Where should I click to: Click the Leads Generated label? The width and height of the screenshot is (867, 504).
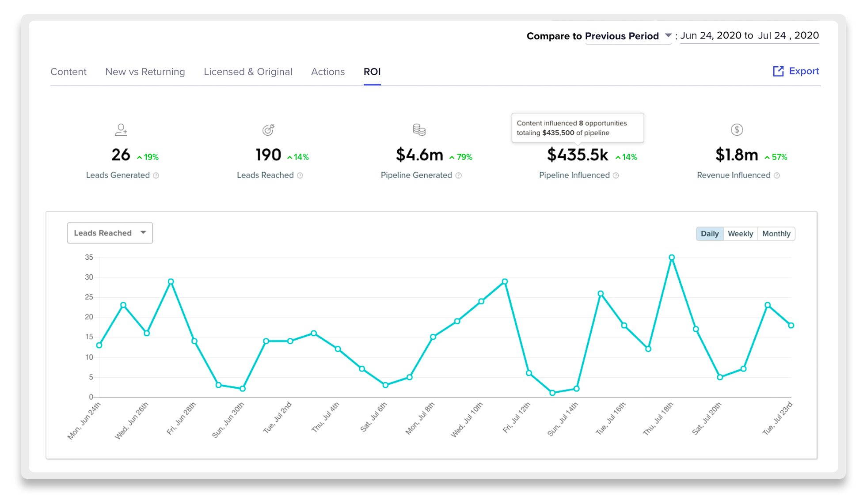click(118, 175)
